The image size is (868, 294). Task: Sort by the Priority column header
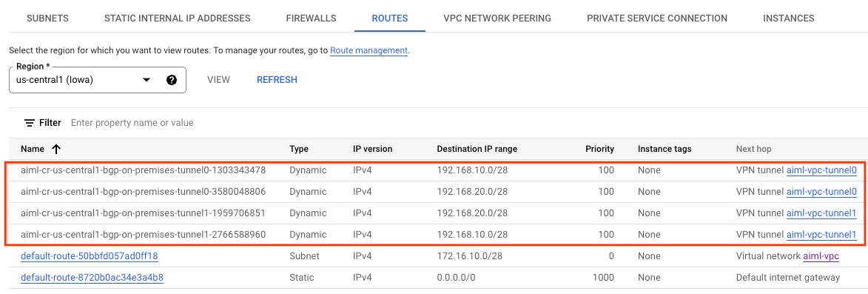(599, 149)
